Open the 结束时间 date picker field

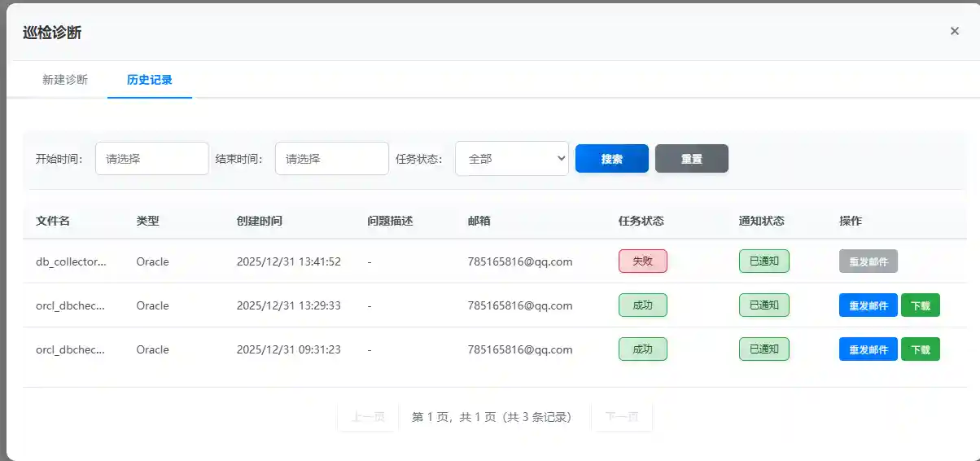(332, 159)
